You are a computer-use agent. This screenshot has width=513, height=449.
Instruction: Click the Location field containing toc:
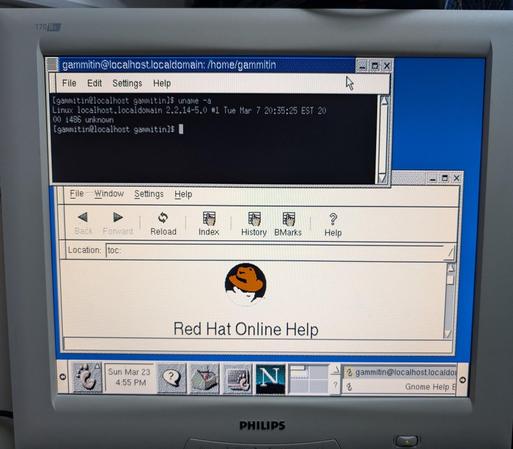click(x=275, y=251)
